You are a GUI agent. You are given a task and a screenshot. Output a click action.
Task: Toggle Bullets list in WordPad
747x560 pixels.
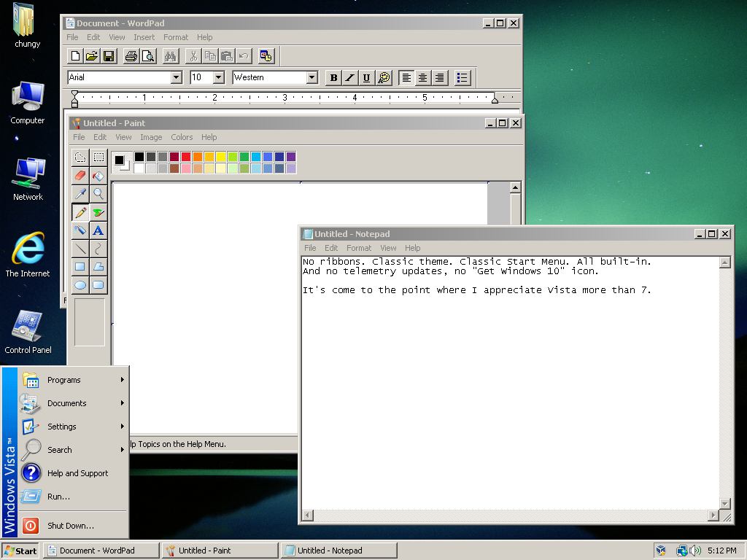pyautogui.click(x=462, y=77)
